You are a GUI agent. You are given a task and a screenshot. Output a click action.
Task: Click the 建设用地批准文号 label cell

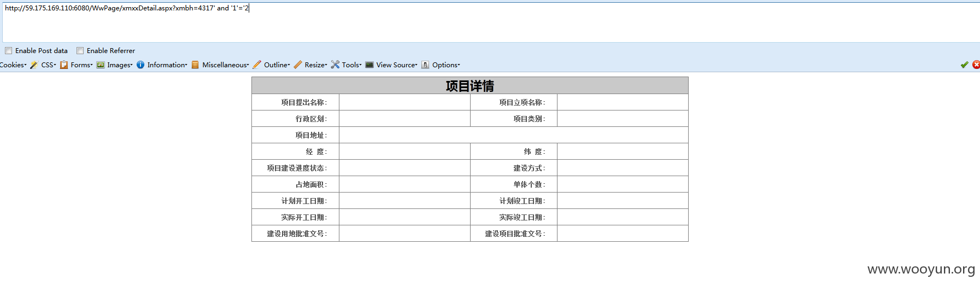click(x=296, y=234)
